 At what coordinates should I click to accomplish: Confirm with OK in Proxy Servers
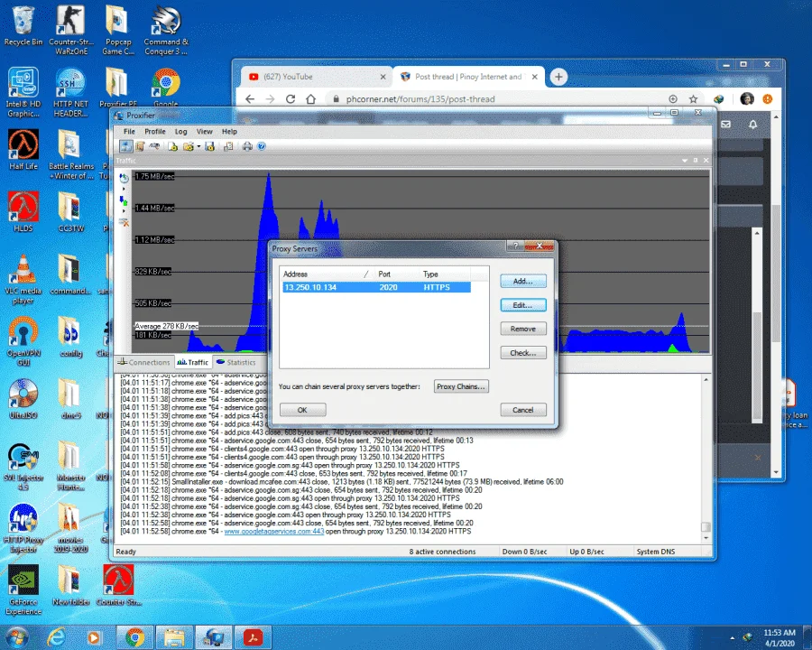pos(302,410)
